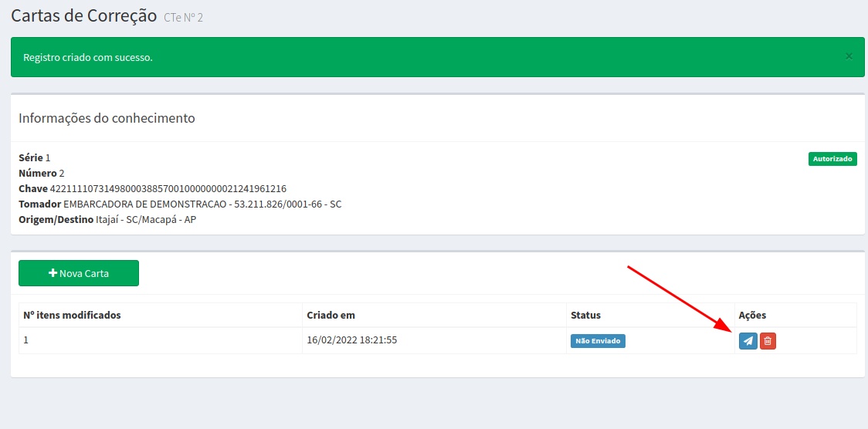This screenshot has height=429, width=868.
Task: Click the Informações do conhecimento heading
Action: (107, 119)
